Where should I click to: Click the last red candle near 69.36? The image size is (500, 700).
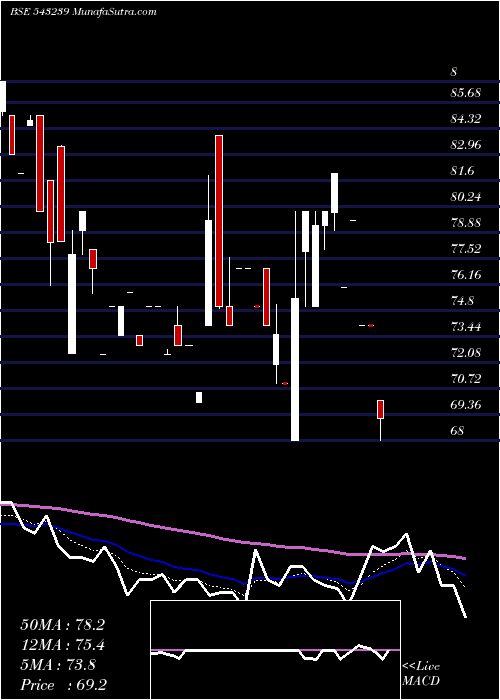(x=380, y=409)
